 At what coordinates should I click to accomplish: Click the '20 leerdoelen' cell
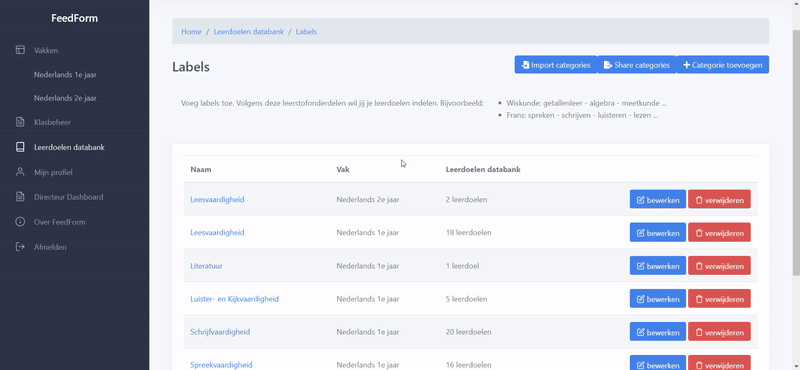pyautogui.click(x=468, y=332)
